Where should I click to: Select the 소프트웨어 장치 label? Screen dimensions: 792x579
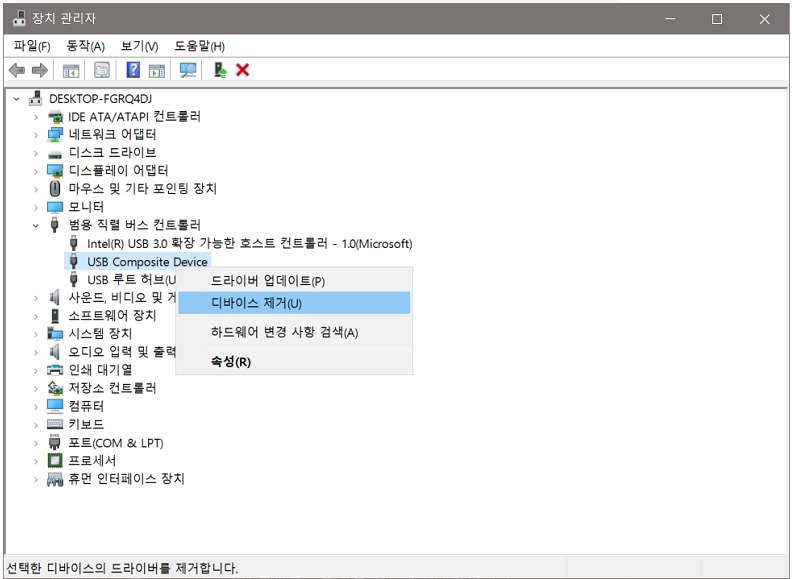click(112, 316)
